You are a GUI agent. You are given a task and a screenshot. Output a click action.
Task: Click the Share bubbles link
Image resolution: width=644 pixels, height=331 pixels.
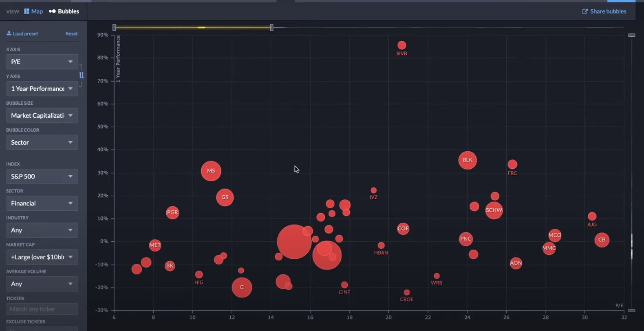(604, 11)
